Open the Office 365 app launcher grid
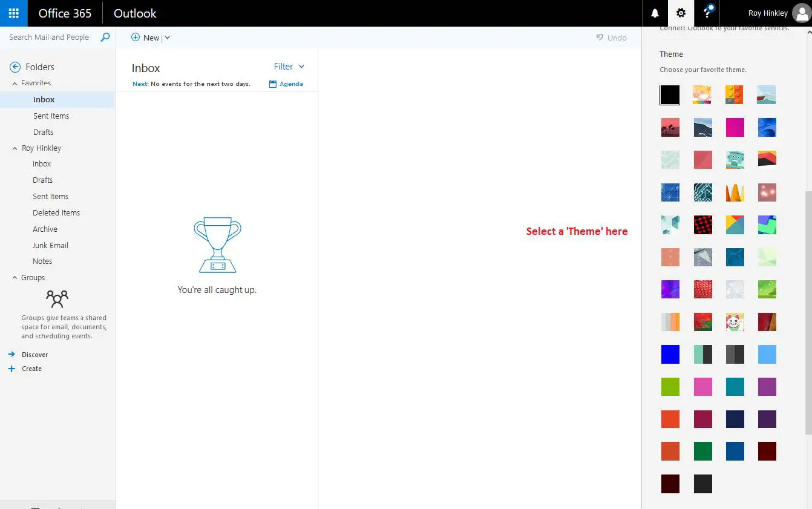Screen dimensions: 812x509 coord(13,13)
